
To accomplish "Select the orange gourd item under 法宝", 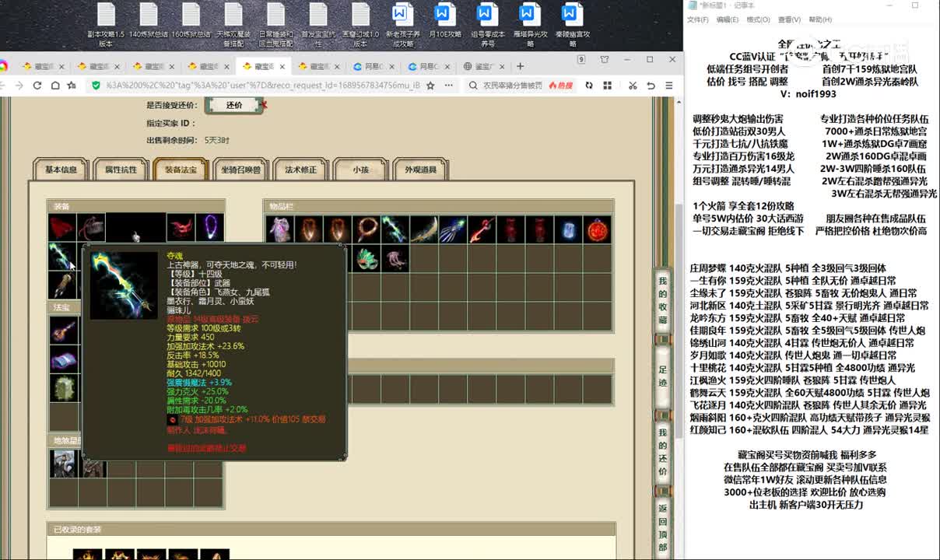I will (x=62, y=331).
